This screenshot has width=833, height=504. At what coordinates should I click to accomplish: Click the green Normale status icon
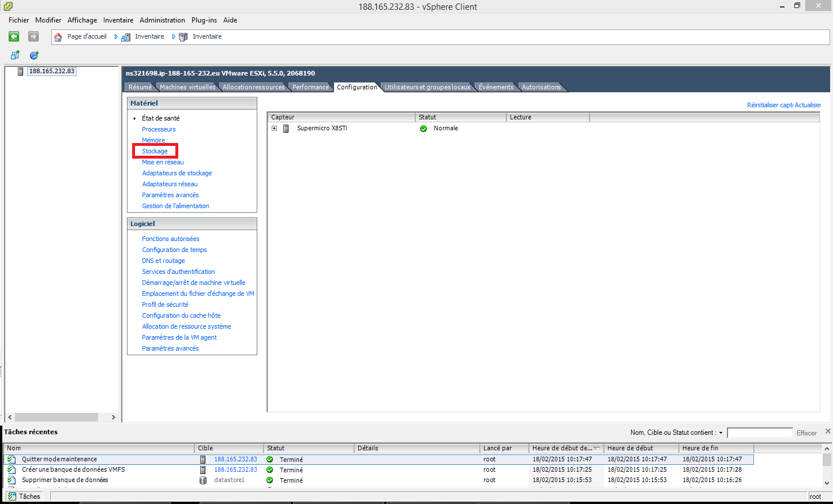[x=423, y=129]
